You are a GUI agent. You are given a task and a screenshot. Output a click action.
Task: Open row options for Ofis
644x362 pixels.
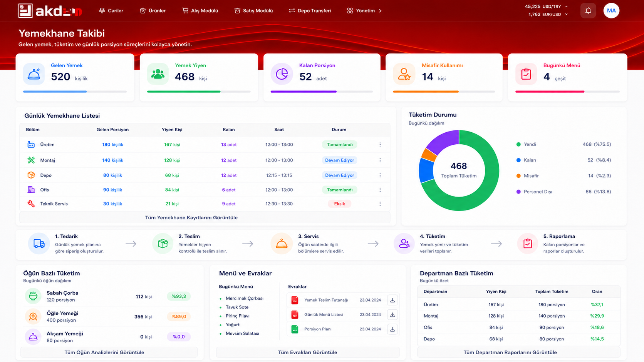380,190
